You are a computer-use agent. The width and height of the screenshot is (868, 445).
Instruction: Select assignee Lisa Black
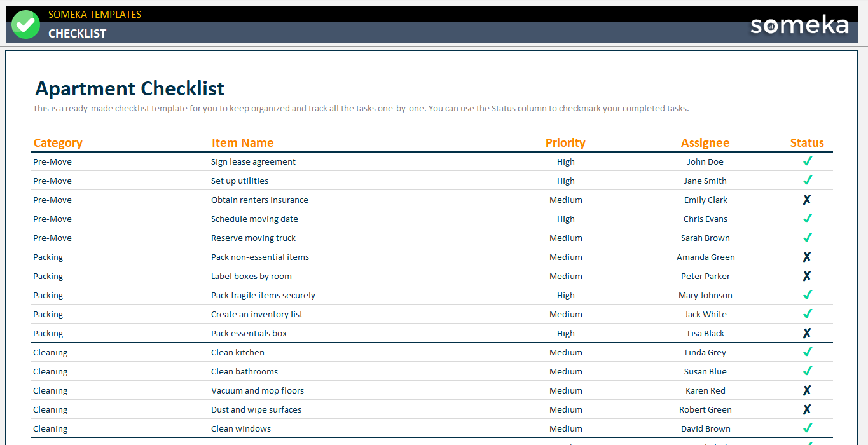tap(705, 333)
